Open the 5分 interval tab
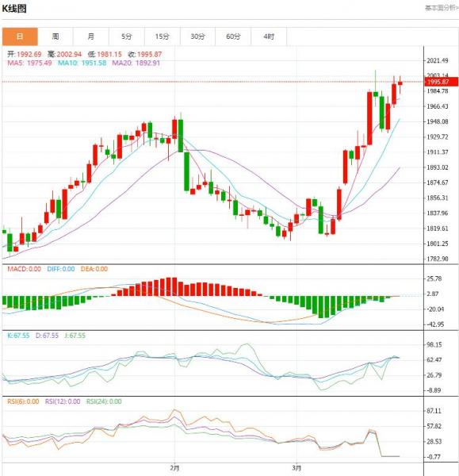This screenshot has height=476, width=459. (x=127, y=36)
